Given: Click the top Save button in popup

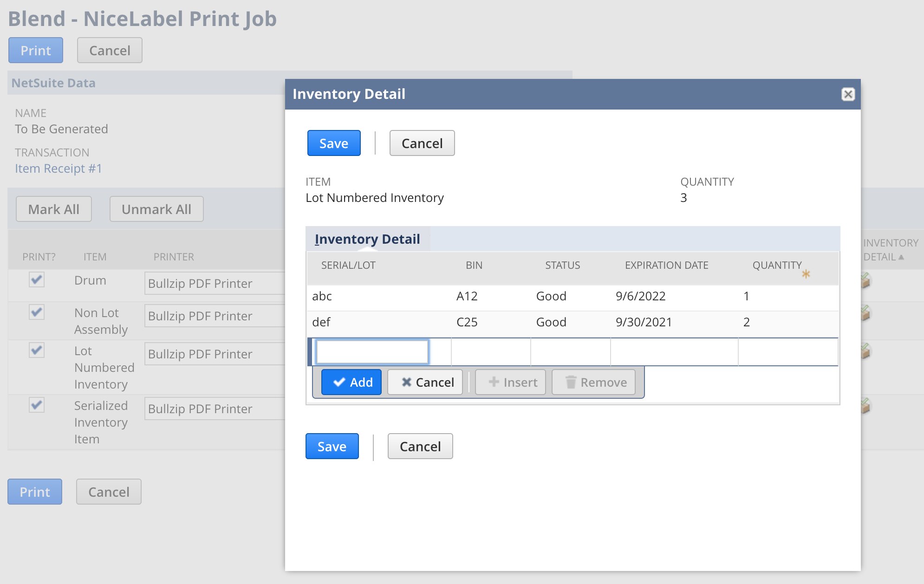Looking at the screenshot, I should 334,143.
